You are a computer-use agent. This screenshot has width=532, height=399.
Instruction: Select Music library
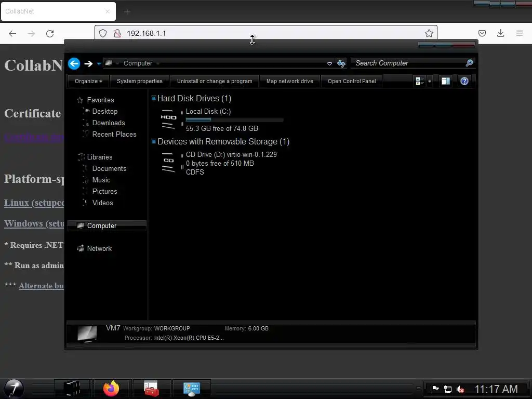pyautogui.click(x=101, y=180)
